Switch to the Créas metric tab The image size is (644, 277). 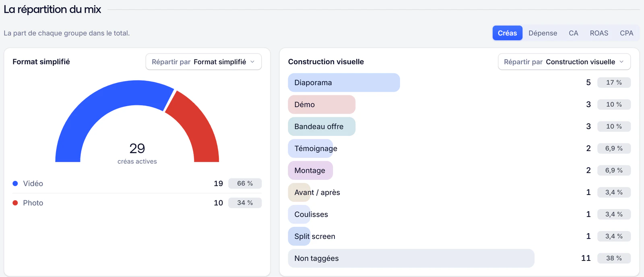507,33
